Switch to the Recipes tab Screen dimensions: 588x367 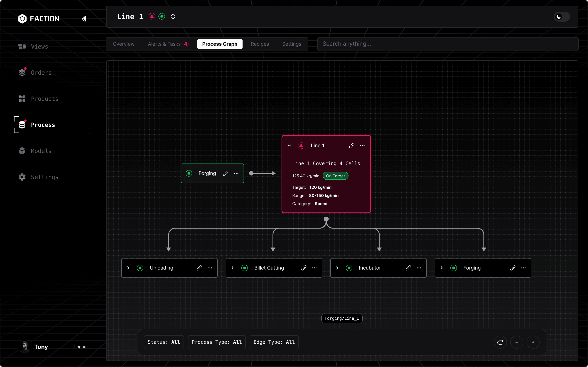pos(260,44)
